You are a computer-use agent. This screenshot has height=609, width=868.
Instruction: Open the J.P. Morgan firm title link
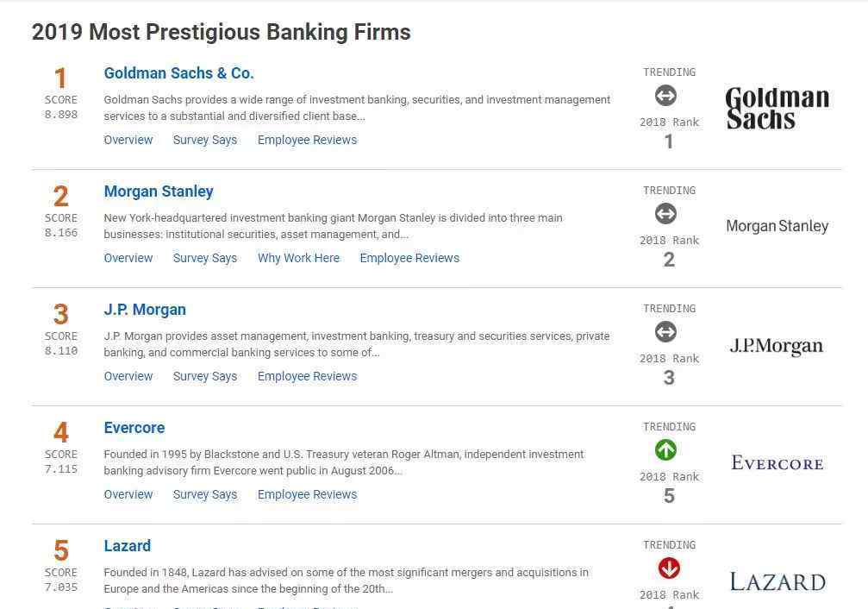tap(145, 310)
